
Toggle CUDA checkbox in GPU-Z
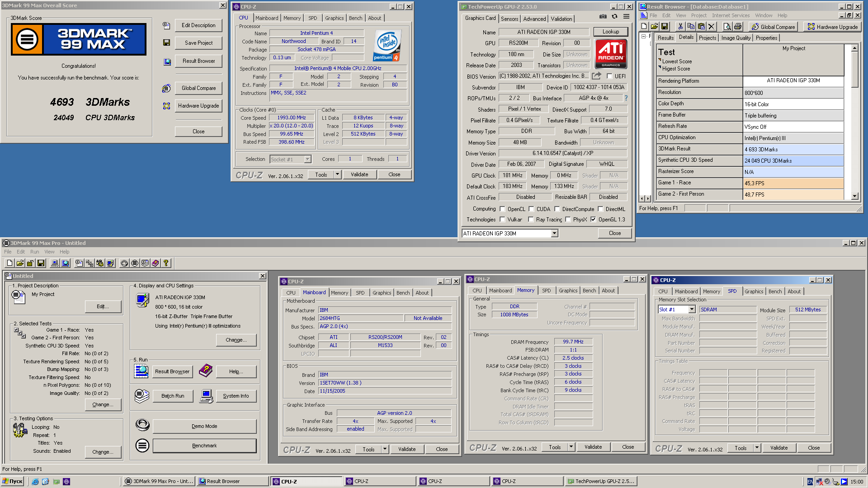[x=531, y=209]
